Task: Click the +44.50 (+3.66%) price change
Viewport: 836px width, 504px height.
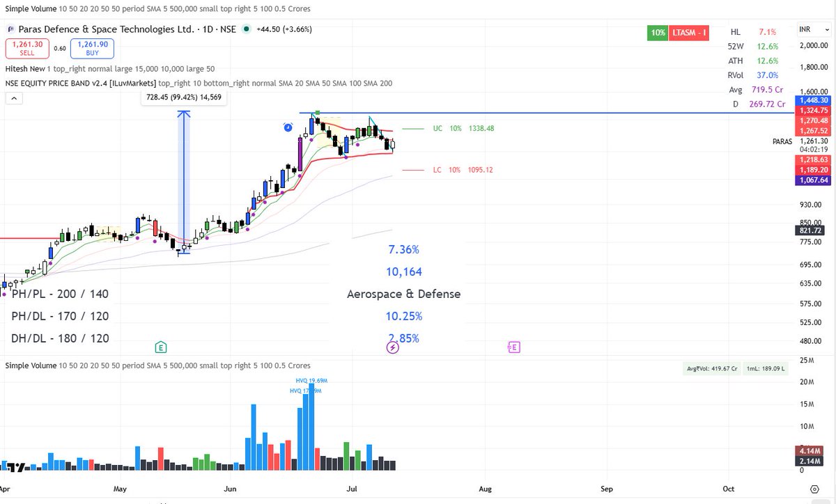Action: coord(284,29)
